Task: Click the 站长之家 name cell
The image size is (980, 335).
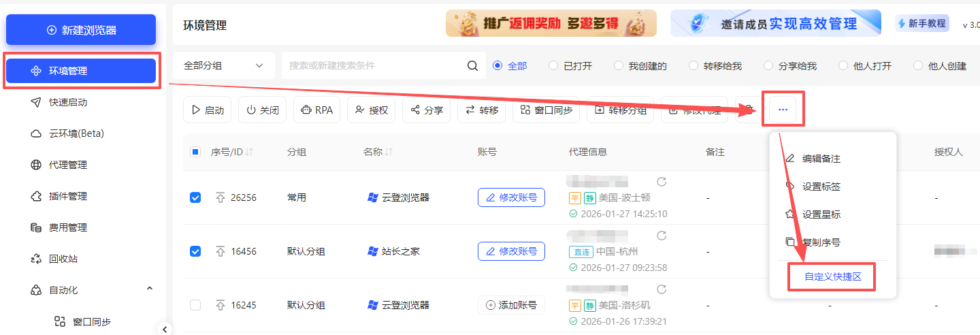Action: click(401, 251)
